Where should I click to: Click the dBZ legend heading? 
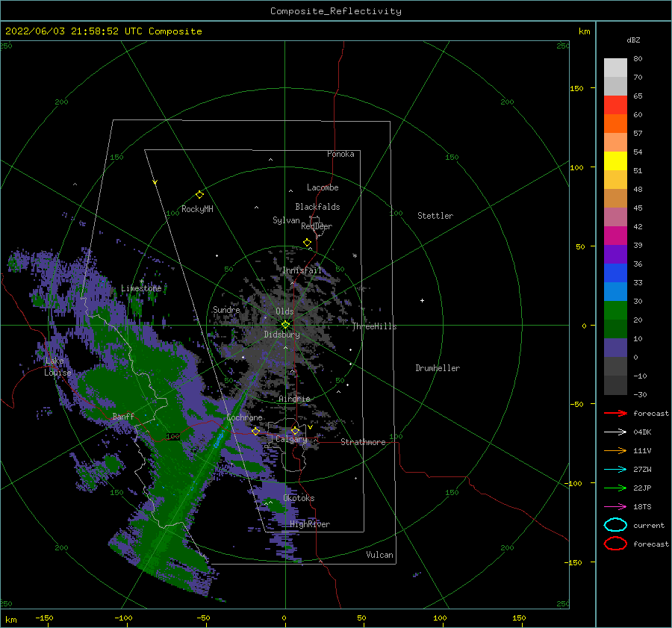coord(633,40)
